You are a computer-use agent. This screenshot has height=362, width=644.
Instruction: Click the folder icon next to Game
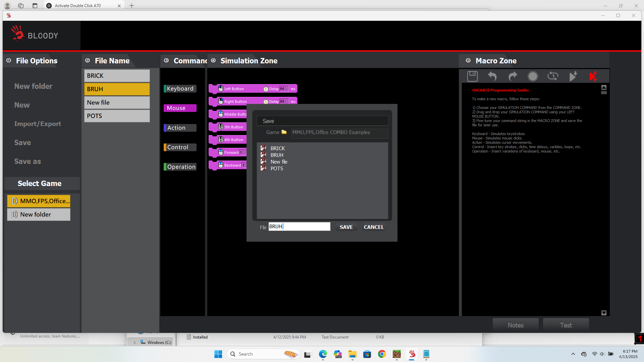(284, 132)
